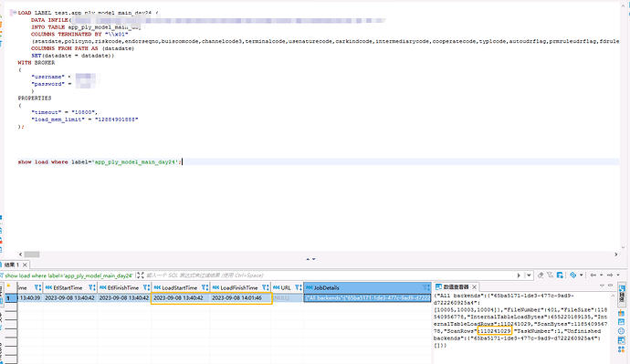Select LoadFinishTime cell 2023-09-08 14:01:46
The height and width of the screenshot is (364, 630).
click(x=240, y=297)
